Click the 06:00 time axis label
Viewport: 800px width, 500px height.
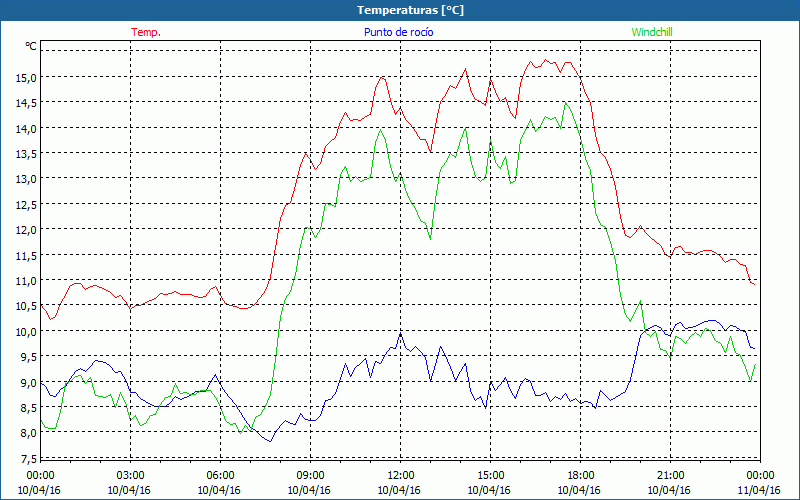coord(220,475)
